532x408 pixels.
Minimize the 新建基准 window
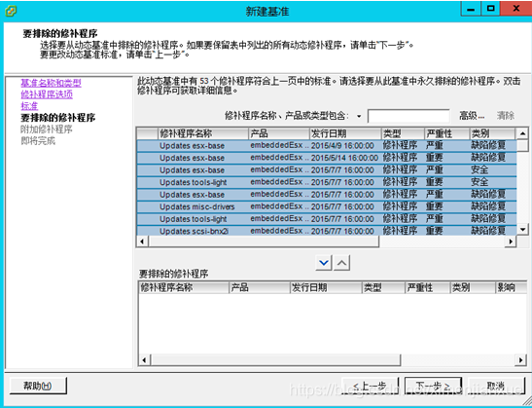(471, 9)
